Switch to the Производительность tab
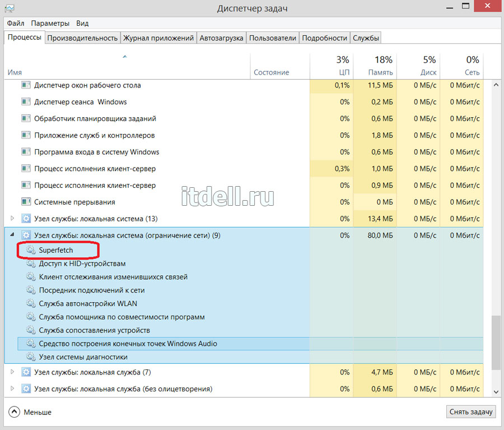The image size is (504, 430). [x=83, y=38]
